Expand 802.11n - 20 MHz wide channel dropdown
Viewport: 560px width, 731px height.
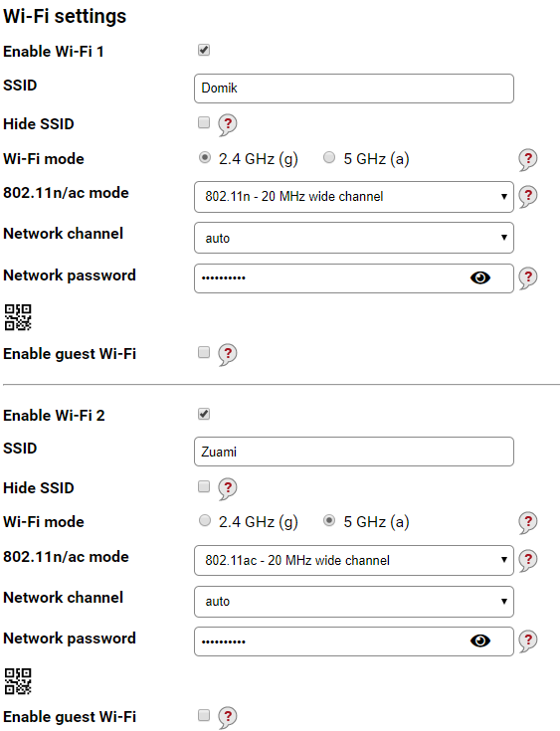coord(354,197)
